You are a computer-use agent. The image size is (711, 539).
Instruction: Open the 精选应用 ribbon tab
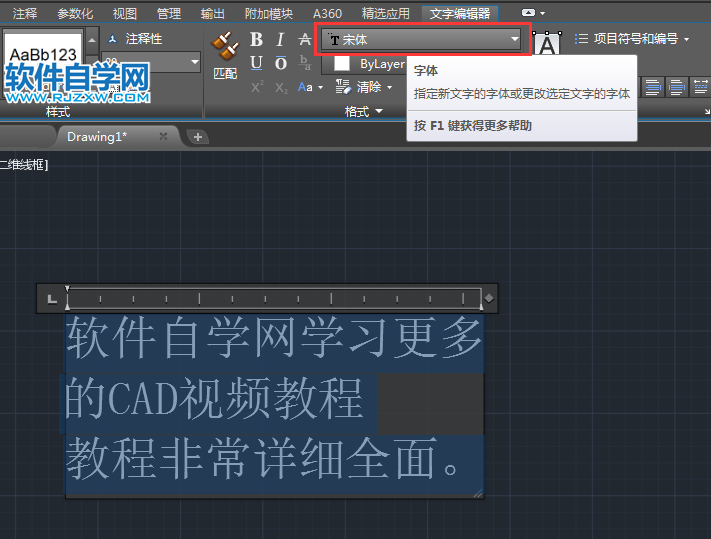pos(385,14)
